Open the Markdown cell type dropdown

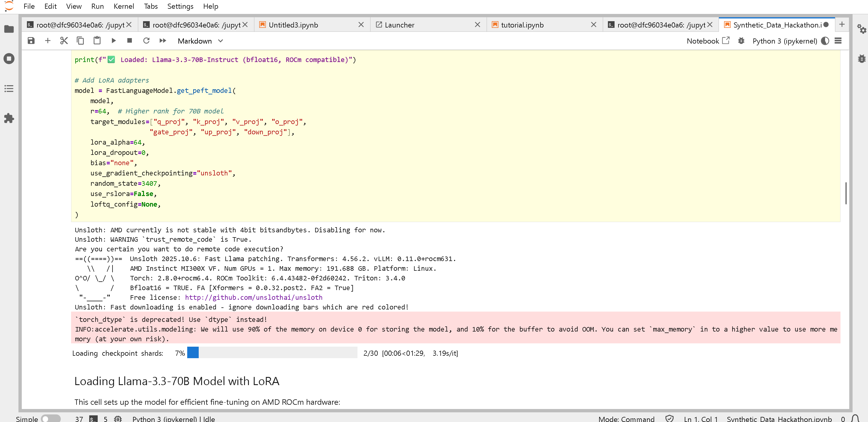(200, 41)
